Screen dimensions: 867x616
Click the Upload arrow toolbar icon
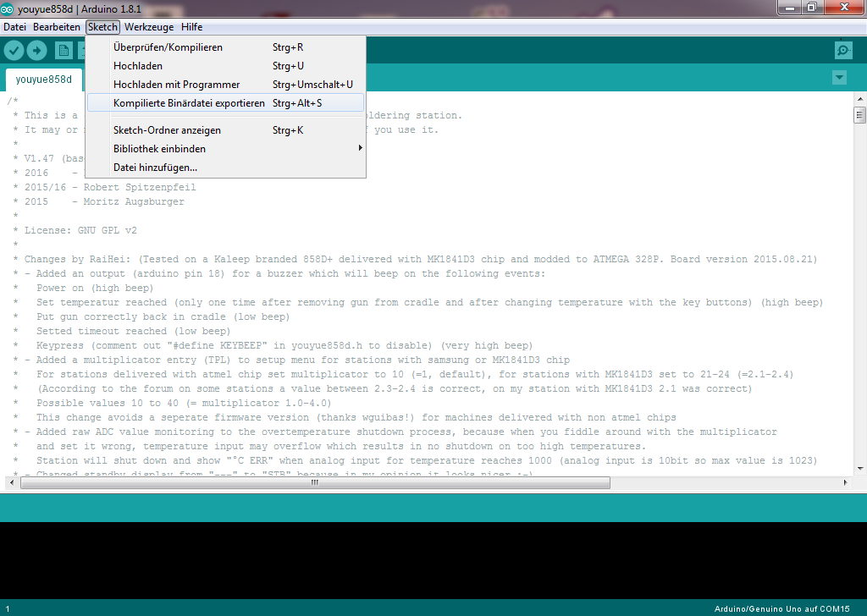tap(36, 51)
